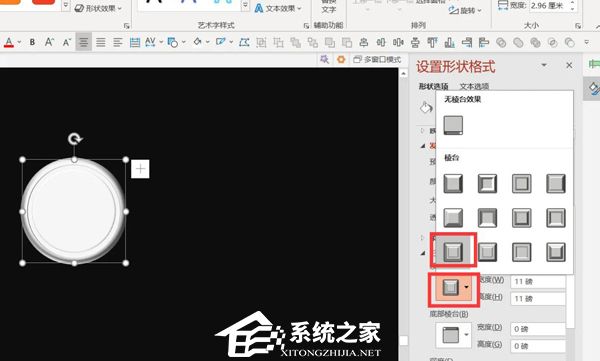Click the width field spinner arrows
600x361 pixels.
coord(572,6)
